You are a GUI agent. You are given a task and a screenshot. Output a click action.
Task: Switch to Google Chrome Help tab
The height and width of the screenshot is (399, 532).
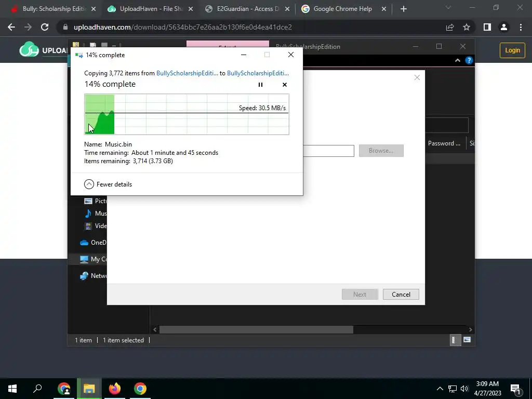(x=342, y=9)
